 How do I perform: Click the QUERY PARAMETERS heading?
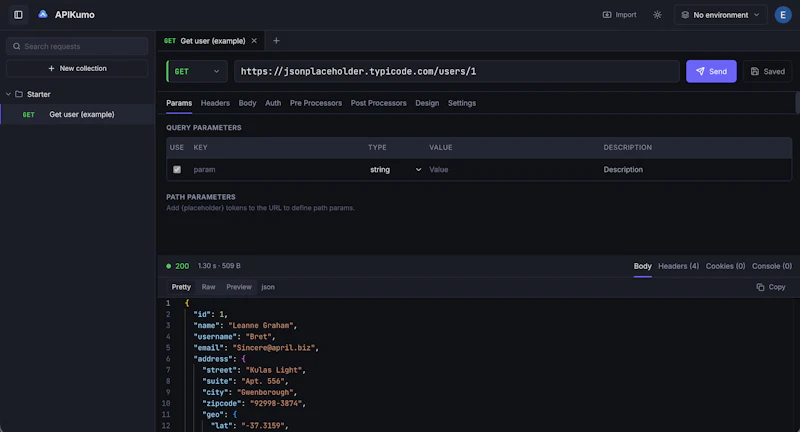coord(204,128)
